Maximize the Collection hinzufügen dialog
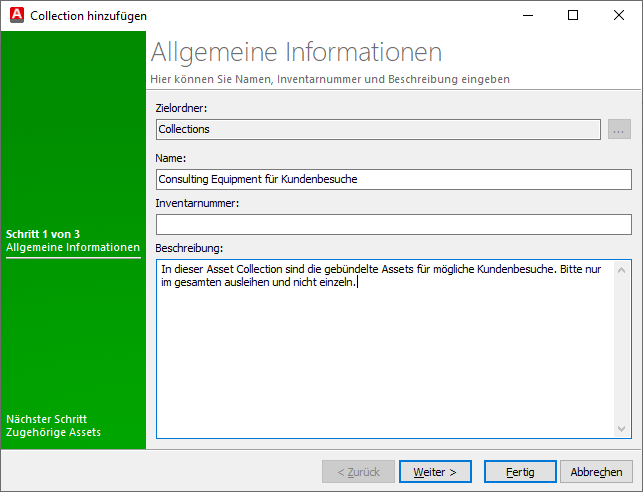 (573, 15)
